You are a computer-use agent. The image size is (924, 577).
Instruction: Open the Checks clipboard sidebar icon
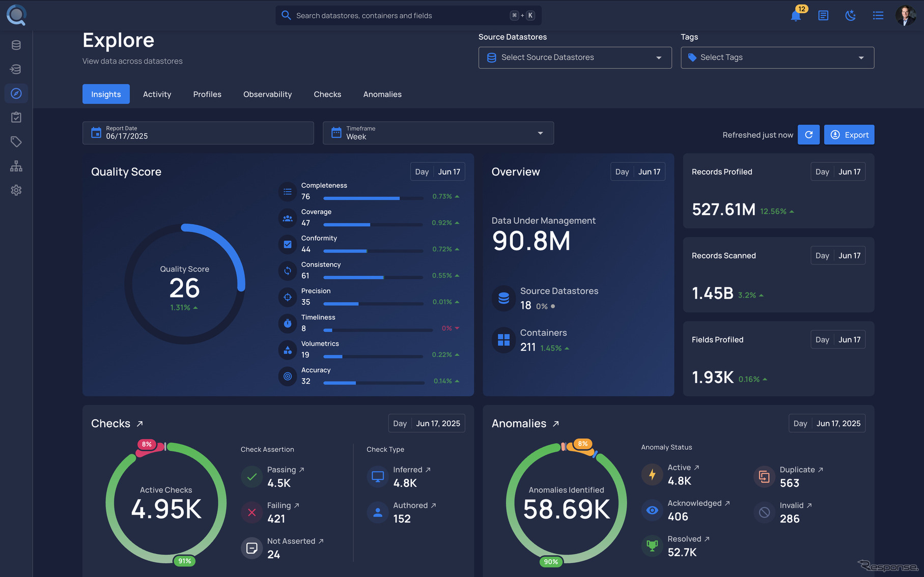tap(16, 118)
